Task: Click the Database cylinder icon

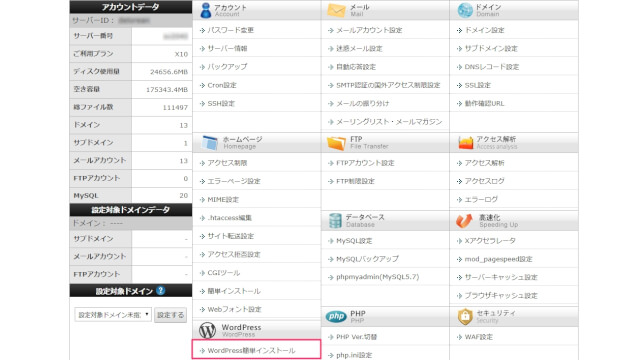Action: pos(335,221)
